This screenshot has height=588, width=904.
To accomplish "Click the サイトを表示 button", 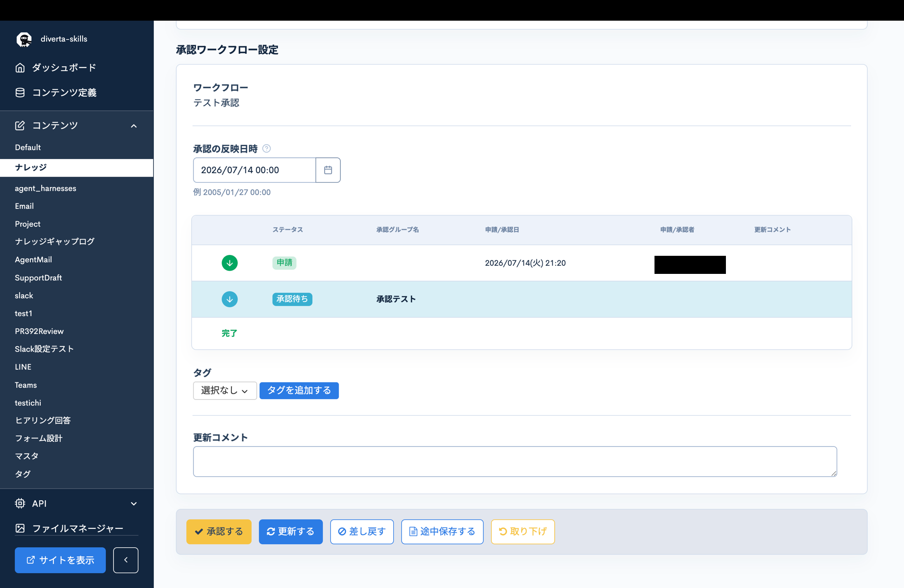I will click(x=60, y=560).
